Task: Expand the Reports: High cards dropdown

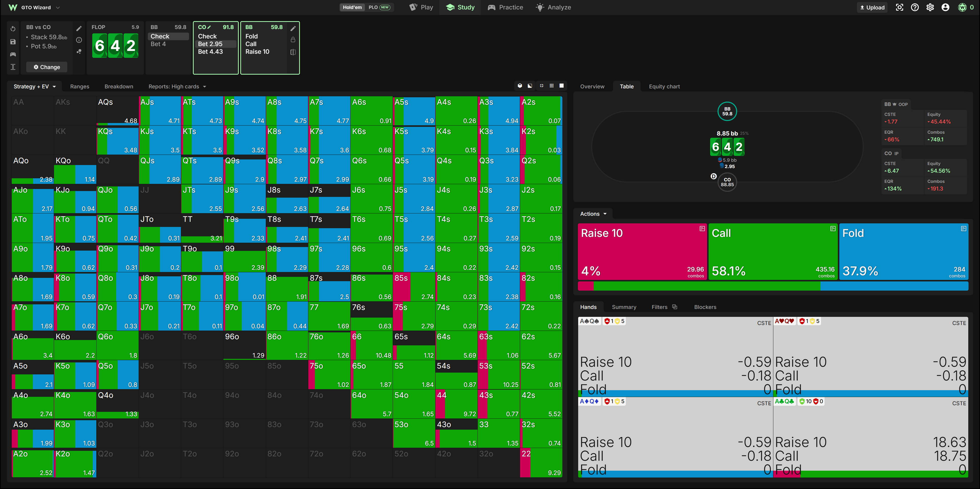Action: click(x=177, y=86)
